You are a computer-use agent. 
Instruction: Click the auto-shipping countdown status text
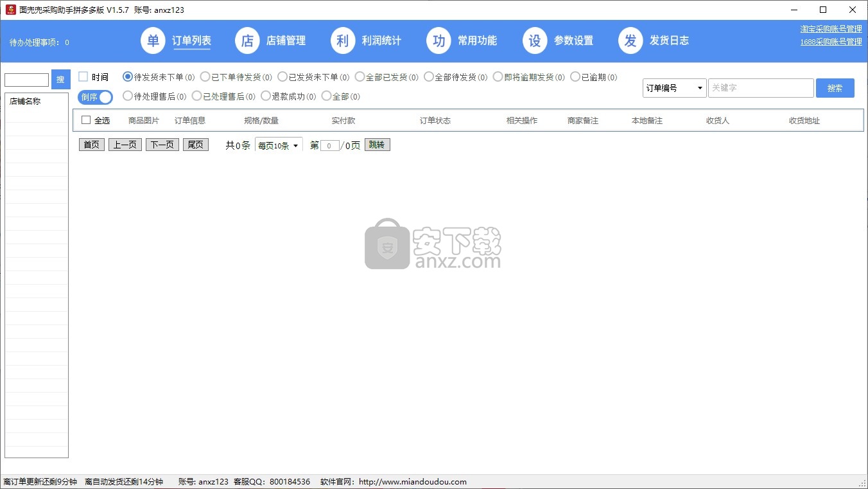124,482
